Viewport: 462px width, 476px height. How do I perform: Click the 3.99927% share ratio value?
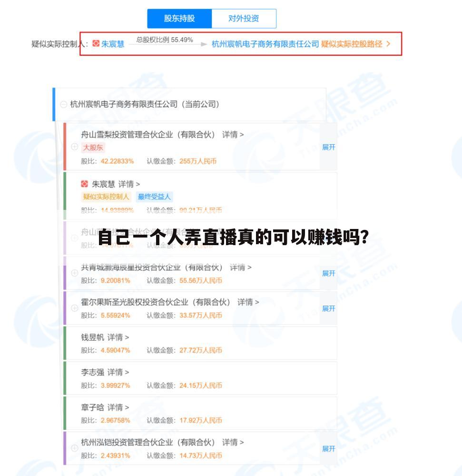pos(115,386)
